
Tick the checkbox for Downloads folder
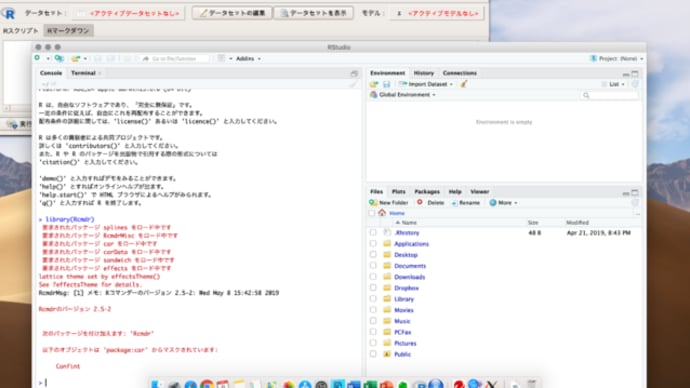pyautogui.click(x=373, y=277)
